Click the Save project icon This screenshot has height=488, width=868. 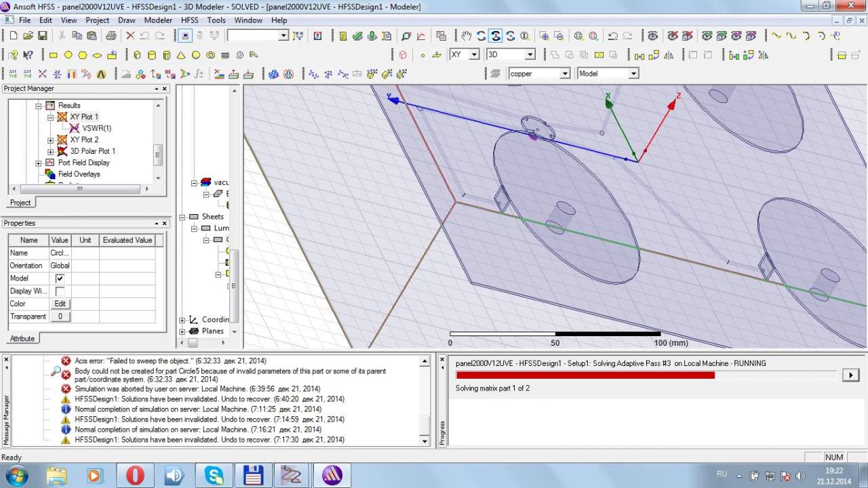pos(43,36)
